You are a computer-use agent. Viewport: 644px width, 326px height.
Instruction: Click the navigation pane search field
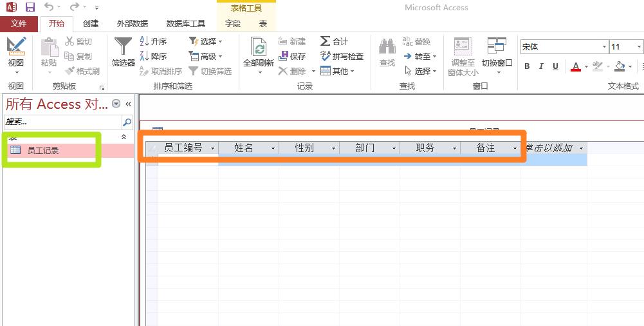[62, 121]
